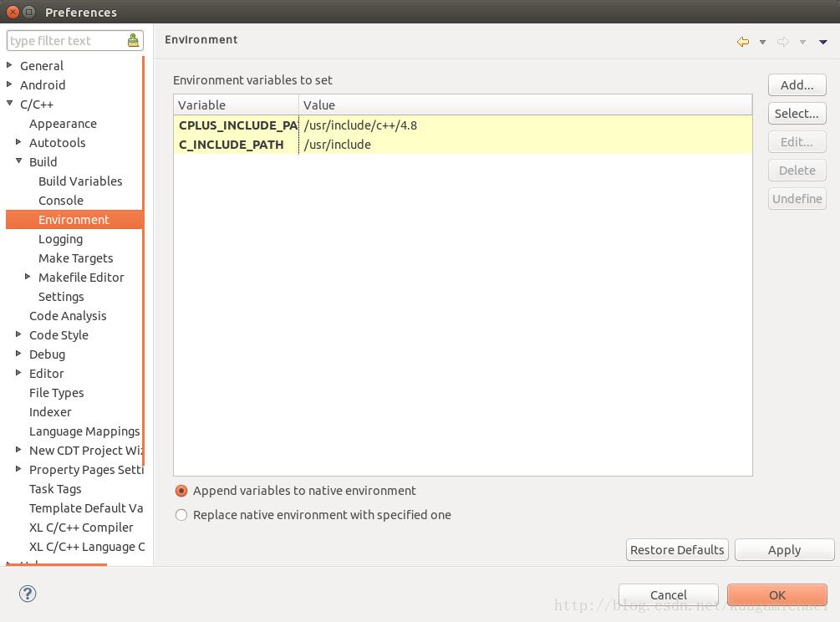Screen dimensions: 840x622
Task: Click the Apply button
Action: point(784,550)
